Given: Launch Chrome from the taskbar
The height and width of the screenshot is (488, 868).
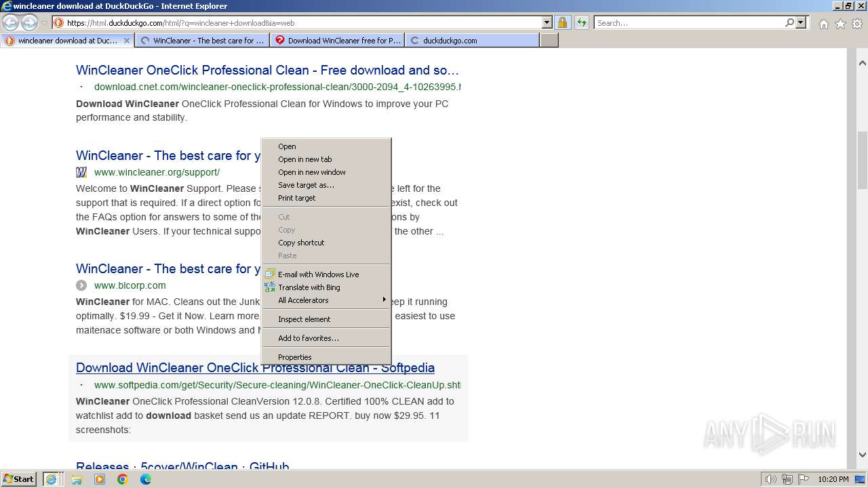Looking at the screenshot, I should pos(123,479).
